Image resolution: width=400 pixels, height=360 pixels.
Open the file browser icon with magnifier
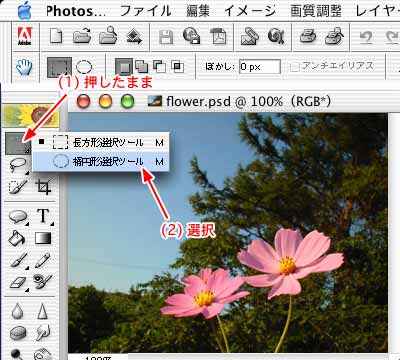pyautogui.click(x=108, y=35)
